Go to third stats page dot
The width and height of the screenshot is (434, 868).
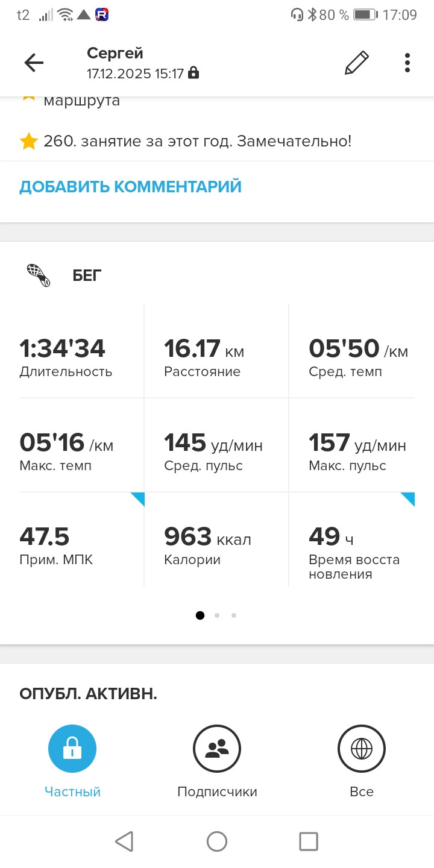(234, 615)
